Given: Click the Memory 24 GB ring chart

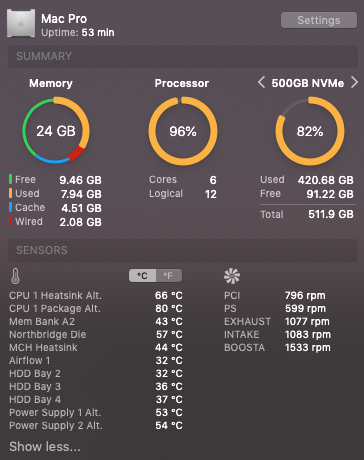Looking at the screenshot, I should pyautogui.click(x=56, y=130).
